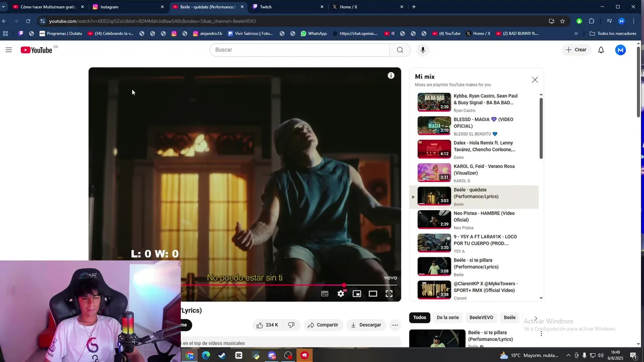Open KAROL G, Feid - Verano Rosa

click(x=474, y=173)
